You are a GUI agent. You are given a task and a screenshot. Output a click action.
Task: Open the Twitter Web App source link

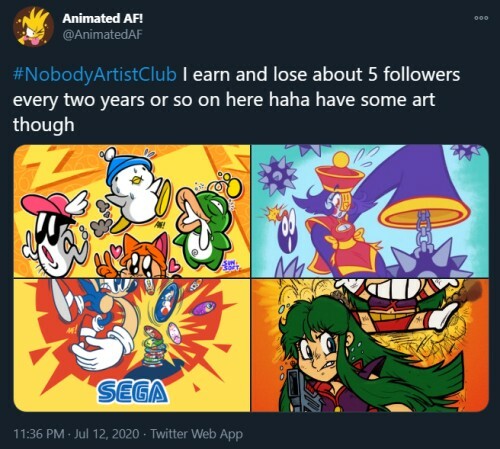pos(196,434)
